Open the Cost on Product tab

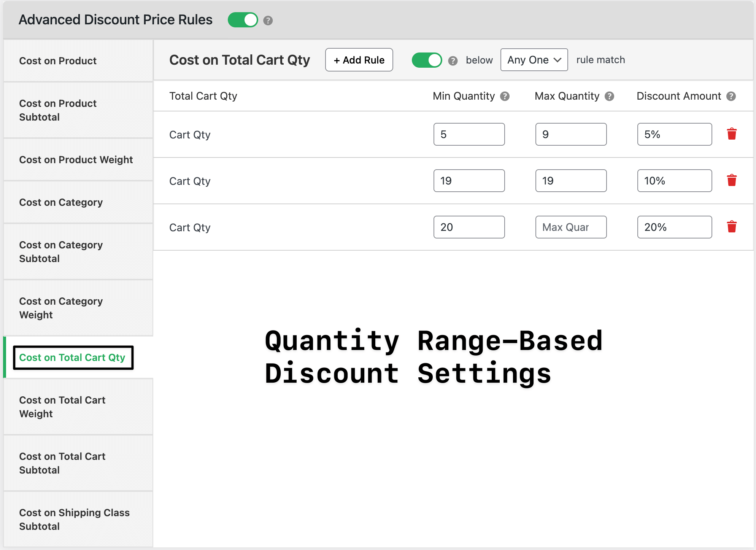(58, 61)
